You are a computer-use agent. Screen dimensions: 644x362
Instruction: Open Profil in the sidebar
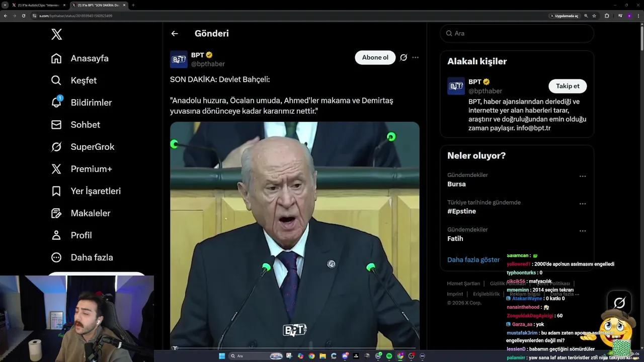[71, 235]
